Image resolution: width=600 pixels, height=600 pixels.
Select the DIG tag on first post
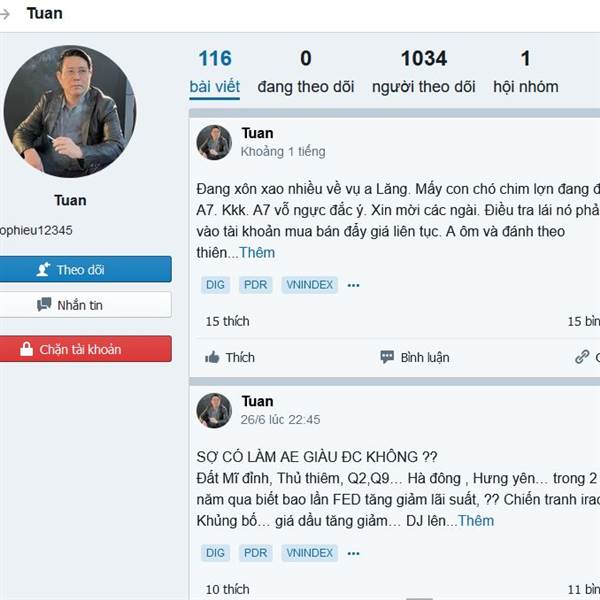tap(215, 285)
